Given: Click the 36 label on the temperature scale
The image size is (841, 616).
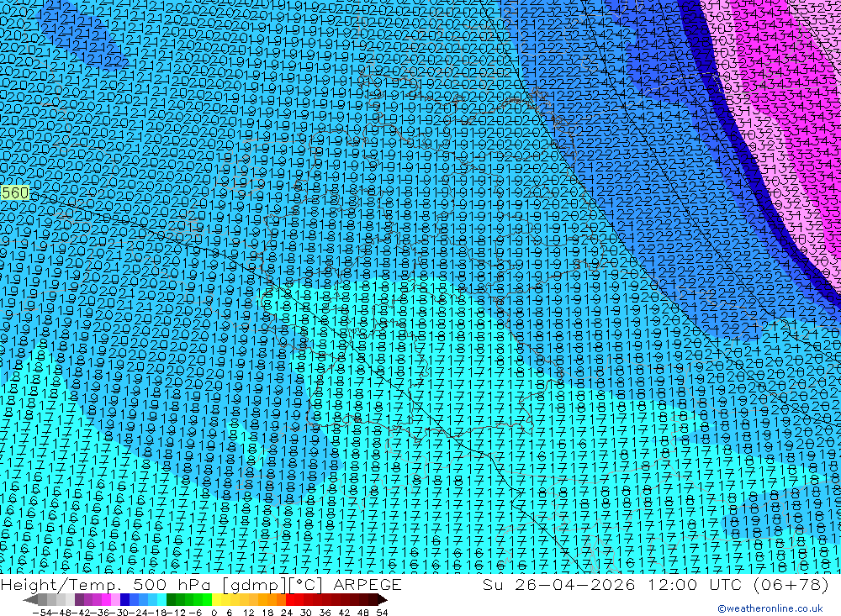Looking at the screenshot, I should tap(325, 613).
